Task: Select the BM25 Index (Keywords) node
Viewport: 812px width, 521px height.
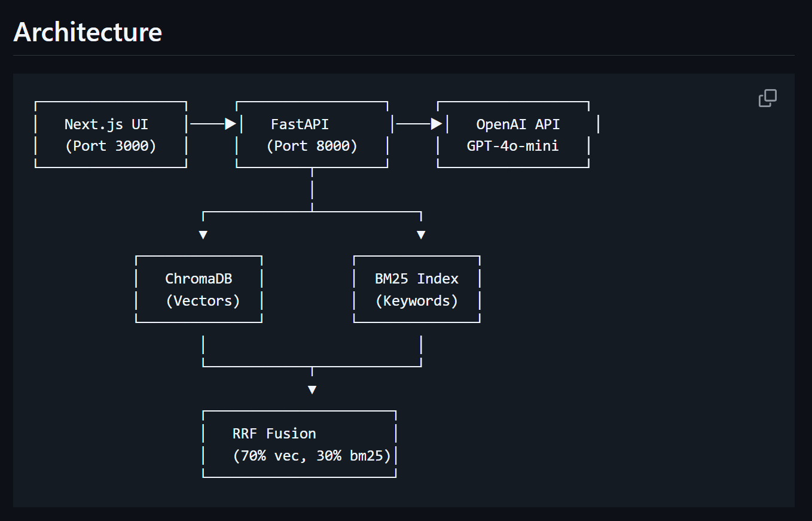Action: pyautogui.click(x=417, y=289)
